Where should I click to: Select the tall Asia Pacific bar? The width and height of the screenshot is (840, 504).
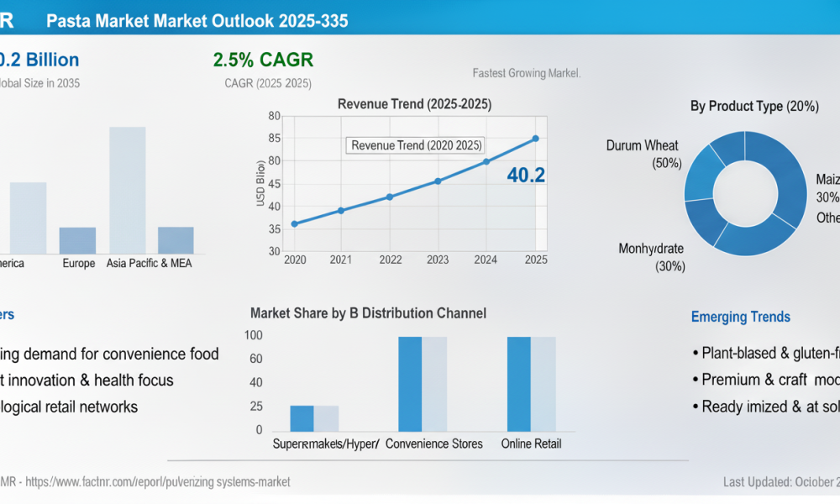tap(128, 190)
